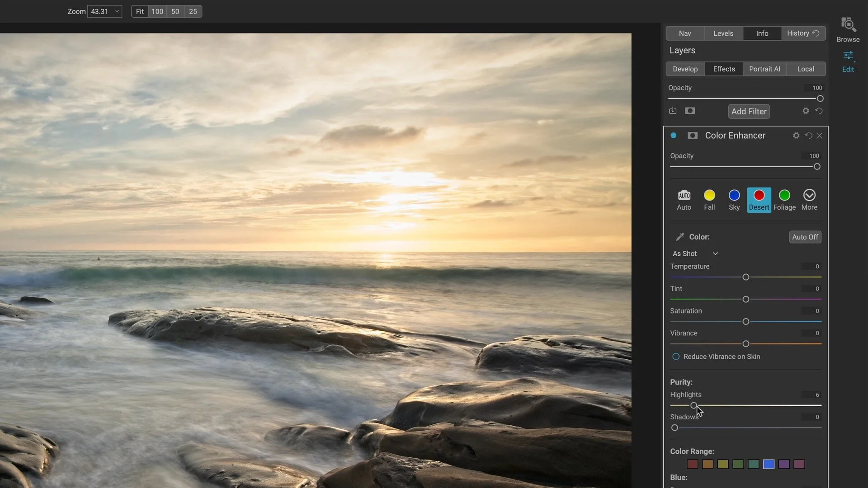
Task: Switch to the Effects tab
Action: point(724,69)
